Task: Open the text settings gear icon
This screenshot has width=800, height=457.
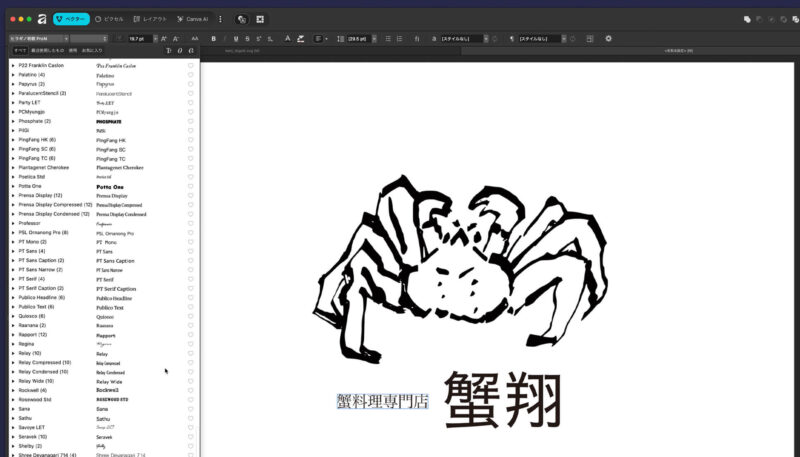Action: tap(608, 39)
